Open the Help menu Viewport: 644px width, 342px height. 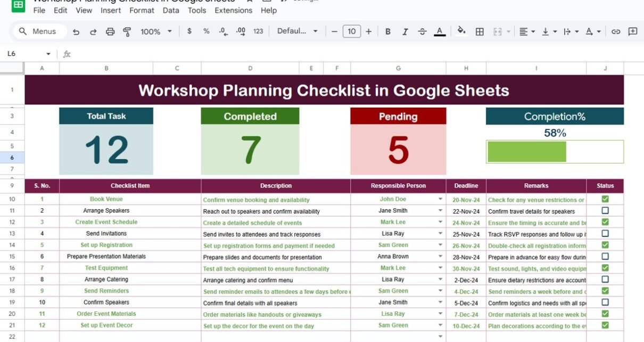pos(269,10)
